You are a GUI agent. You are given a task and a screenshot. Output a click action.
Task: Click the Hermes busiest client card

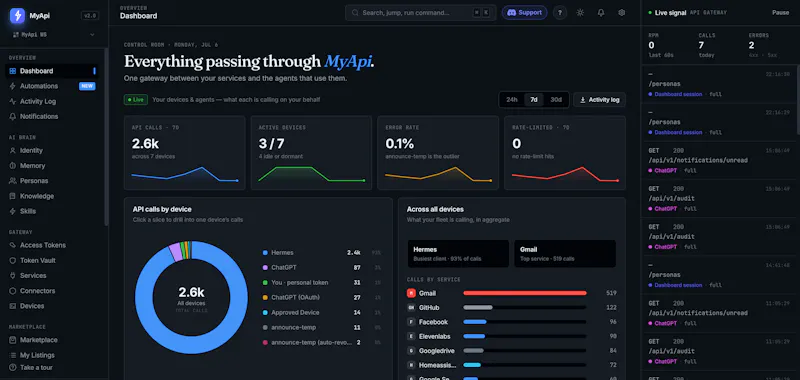458,254
